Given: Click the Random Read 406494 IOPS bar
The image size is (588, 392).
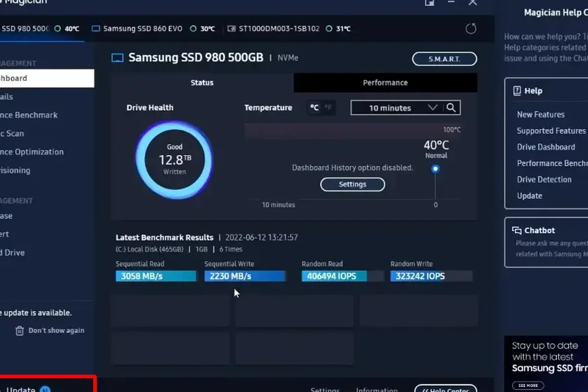Looking at the screenshot, I should tap(343, 276).
